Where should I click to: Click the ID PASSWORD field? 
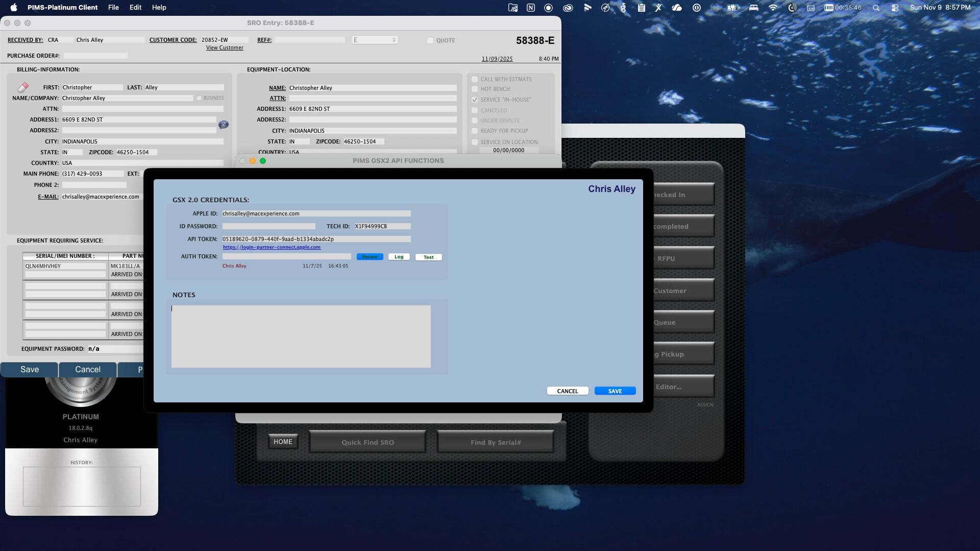[x=269, y=226]
